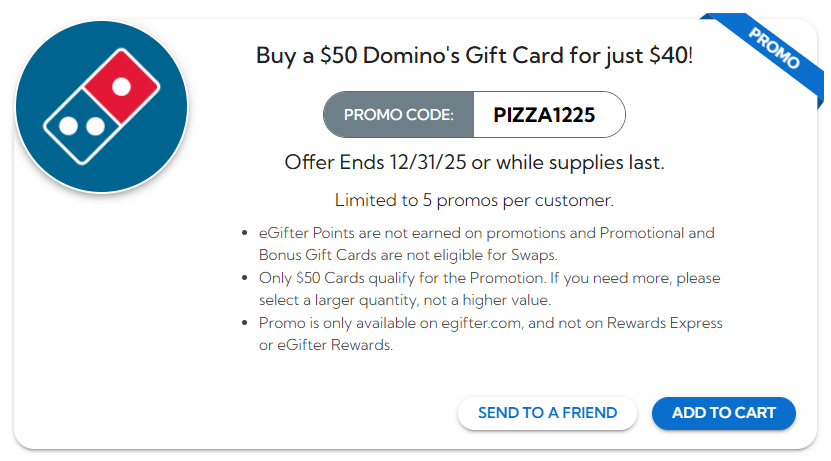
Task: Click the PIZZA1225 promo code value
Action: click(x=545, y=115)
